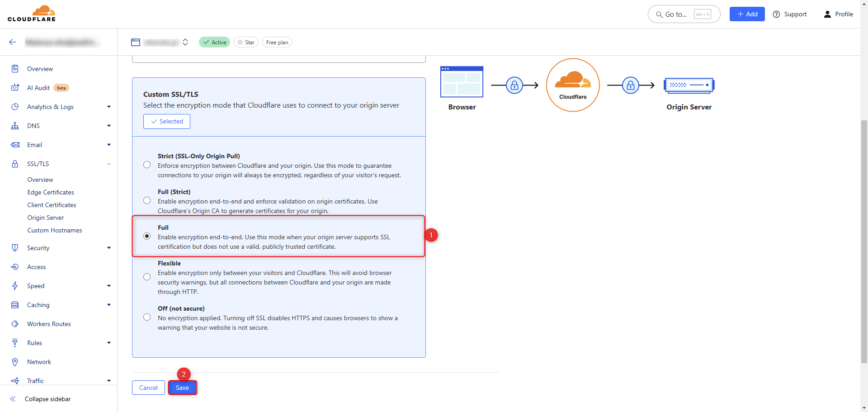Expand the Analytics & Logs menu arrow
This screenshot has width=868, height=412.
point(109,107)
